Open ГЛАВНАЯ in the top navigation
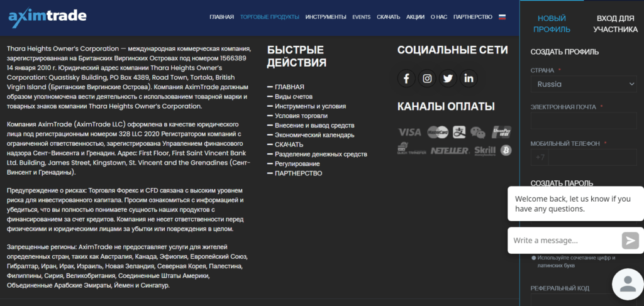The image size is (644, 306). click(x=221, y=17)
